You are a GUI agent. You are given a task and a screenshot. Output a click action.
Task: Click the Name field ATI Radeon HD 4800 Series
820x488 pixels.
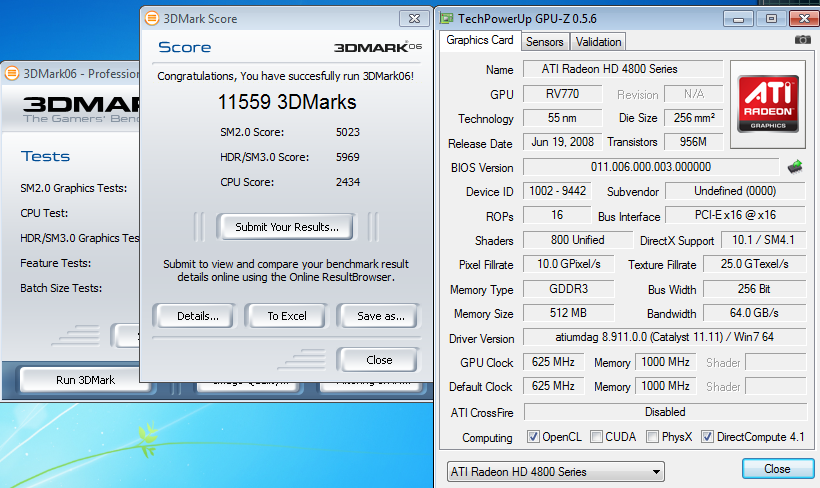pyautogui.click(x=623, y=69)
